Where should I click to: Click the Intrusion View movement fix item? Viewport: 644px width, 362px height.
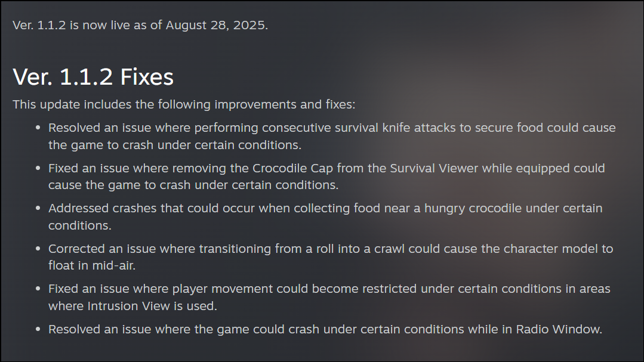(329, 297)
